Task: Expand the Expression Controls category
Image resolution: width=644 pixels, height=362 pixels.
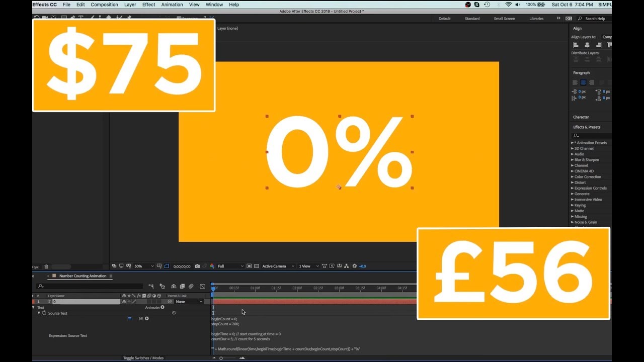Action: (x=572, y=188)
